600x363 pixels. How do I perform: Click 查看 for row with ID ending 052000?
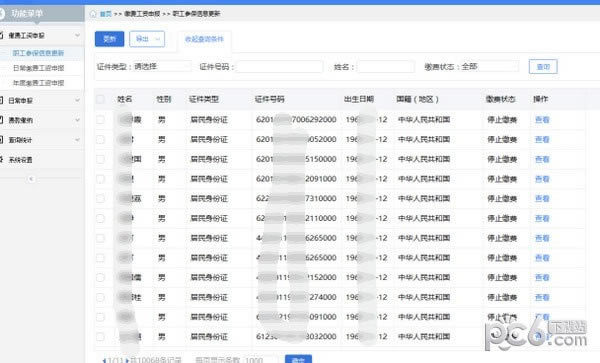542,140
